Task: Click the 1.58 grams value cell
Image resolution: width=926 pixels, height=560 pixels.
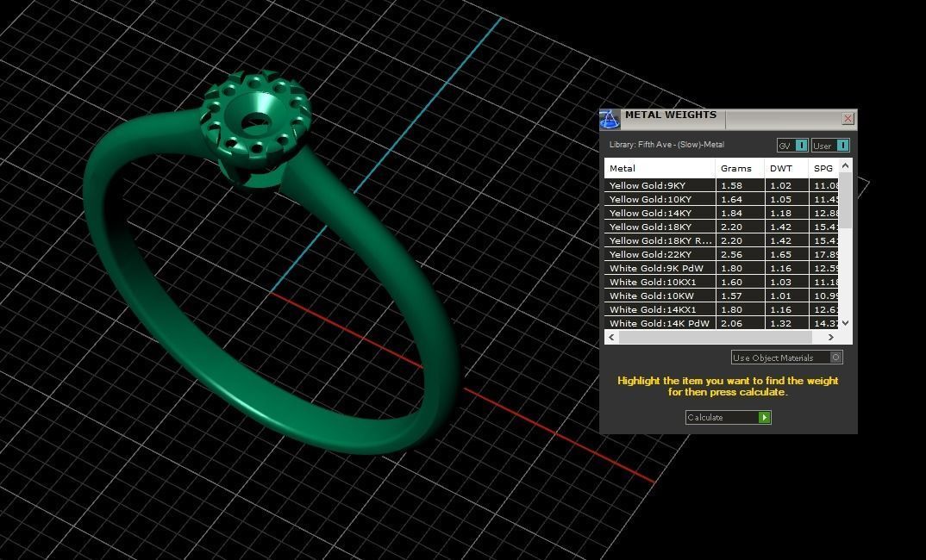Action: pos(740,185)
